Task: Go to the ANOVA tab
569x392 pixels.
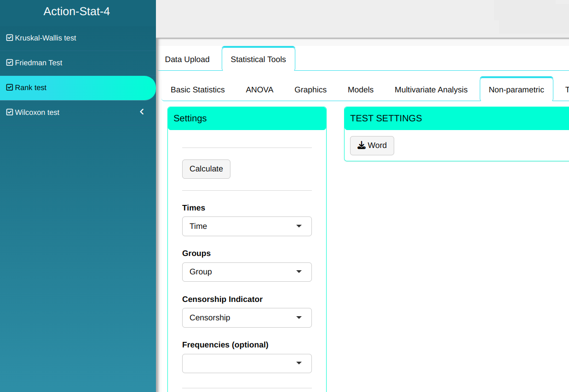Action: (x=259, y=90)
